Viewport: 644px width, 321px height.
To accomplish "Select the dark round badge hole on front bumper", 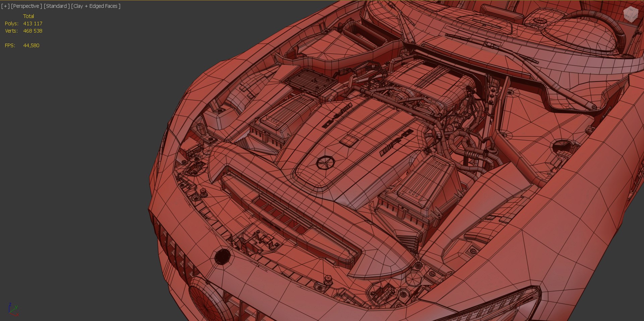I will click(222, 257).
